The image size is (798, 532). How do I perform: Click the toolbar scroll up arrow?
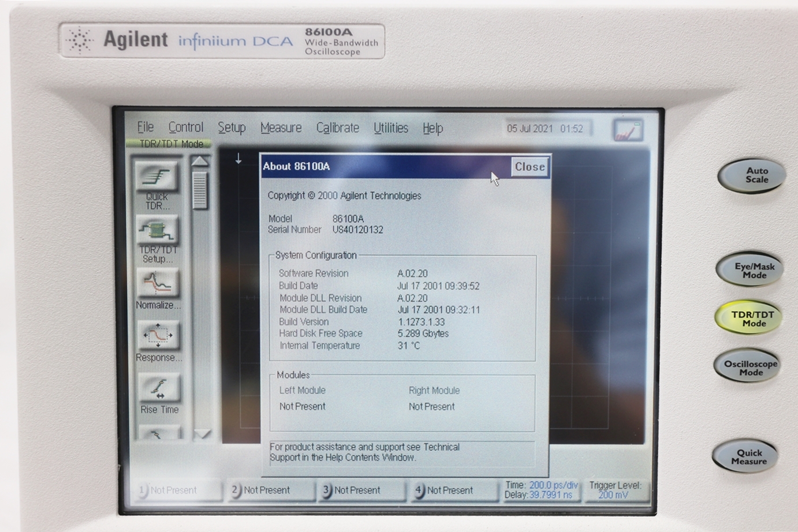tap(200, 162)
